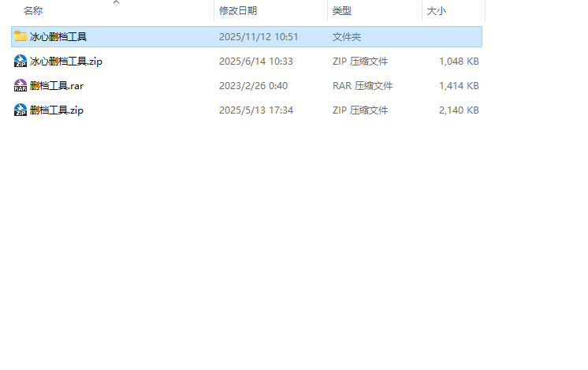This screenshot has height=370, width=588.
Task: Click the date 2025/5/13 17:34
Action: 255,110
